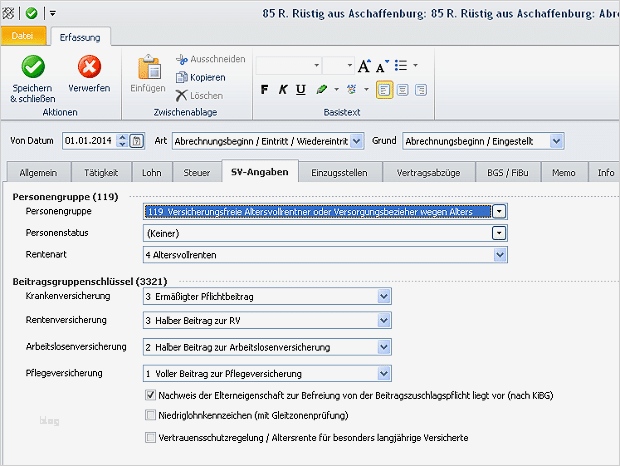Screen dimensions: 620x466
Task: Toggle italic K formatting
Action: [x=283, y=90]
